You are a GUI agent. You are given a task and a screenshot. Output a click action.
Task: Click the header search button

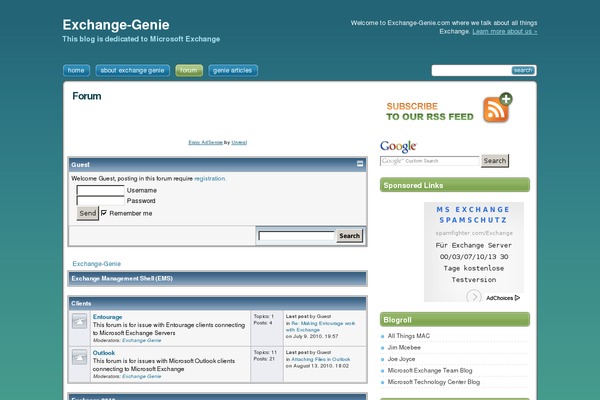coord(523,70)
